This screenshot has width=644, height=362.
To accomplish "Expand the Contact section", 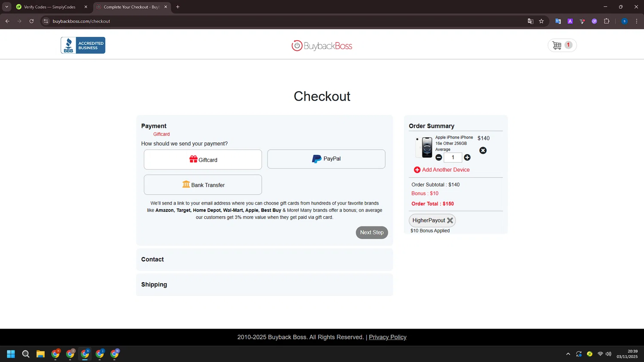I will click(264, 259).
